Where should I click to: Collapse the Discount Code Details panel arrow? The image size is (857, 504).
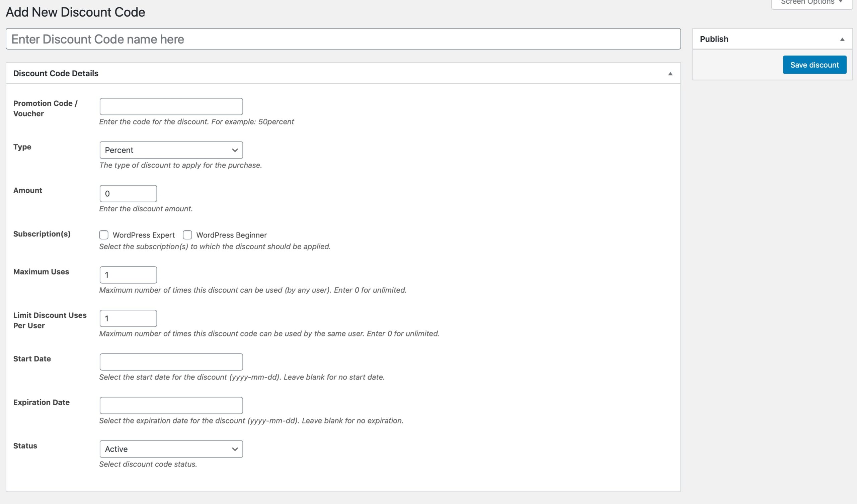[x=670, y=74]
